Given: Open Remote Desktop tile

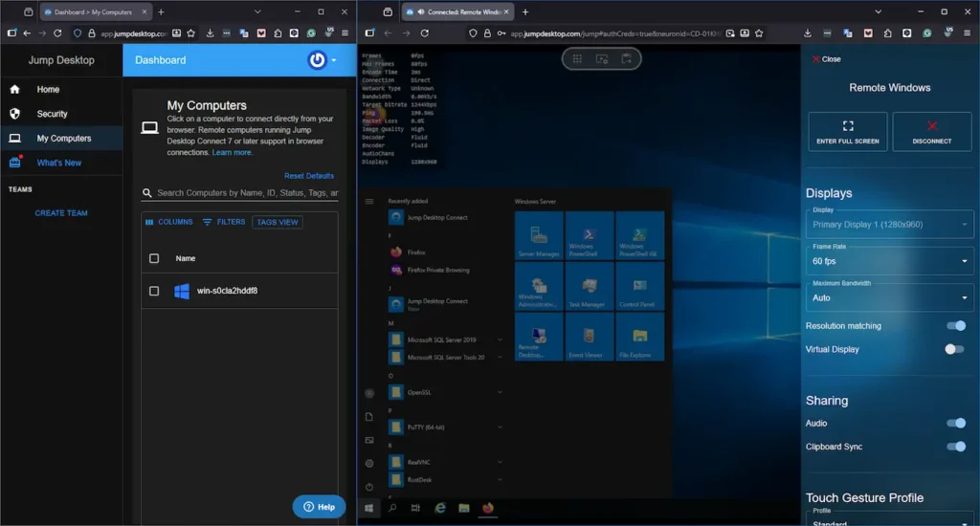Looking at the screenshot, I should pyautogui.click(x=539, y=337).
